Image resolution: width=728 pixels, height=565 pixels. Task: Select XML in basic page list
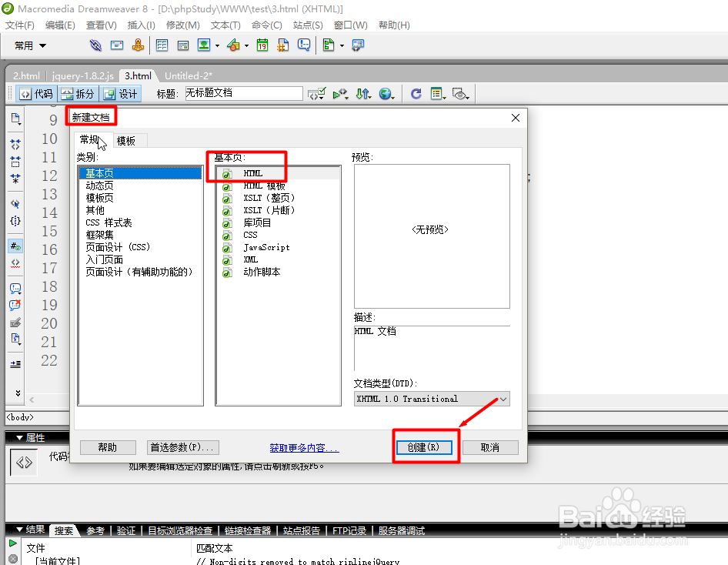pos(251,259)
